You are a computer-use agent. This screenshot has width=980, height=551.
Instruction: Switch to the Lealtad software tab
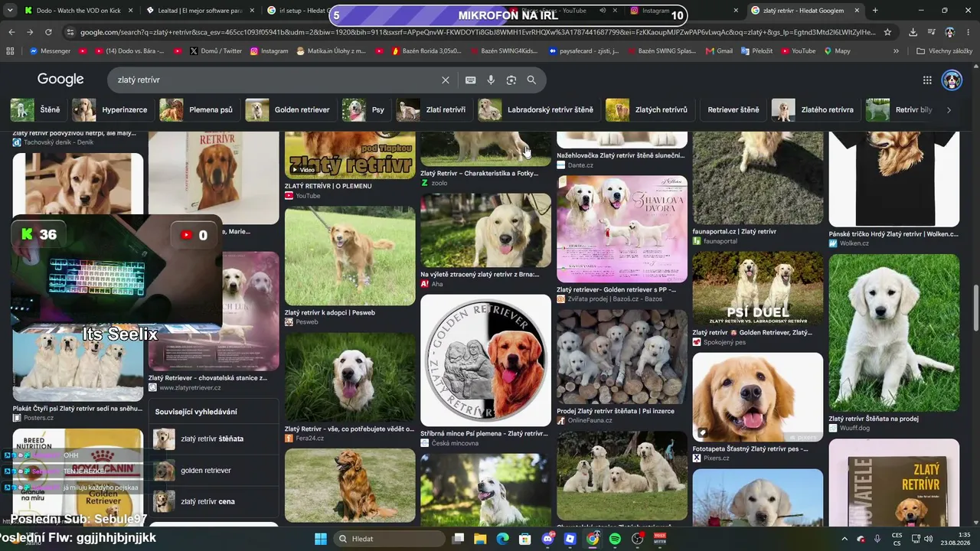tap(199, 11)
